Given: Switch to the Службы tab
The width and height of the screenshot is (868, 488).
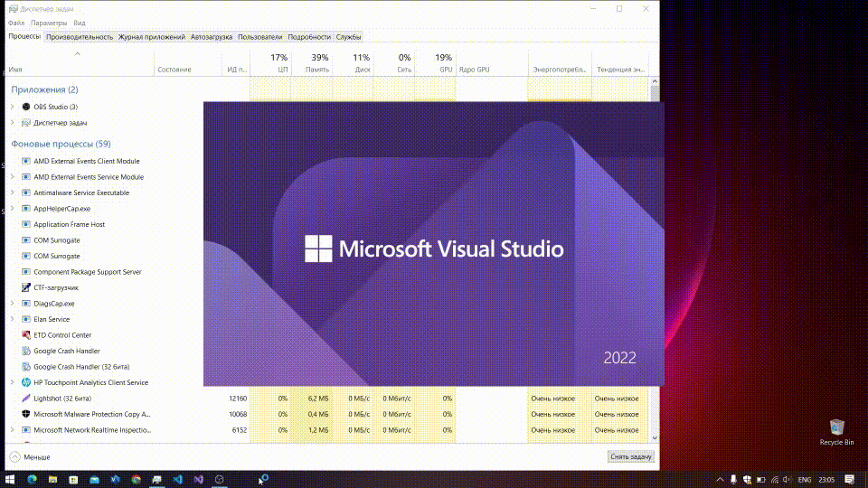Looking at the screenshot, I should tap(349, 37).
